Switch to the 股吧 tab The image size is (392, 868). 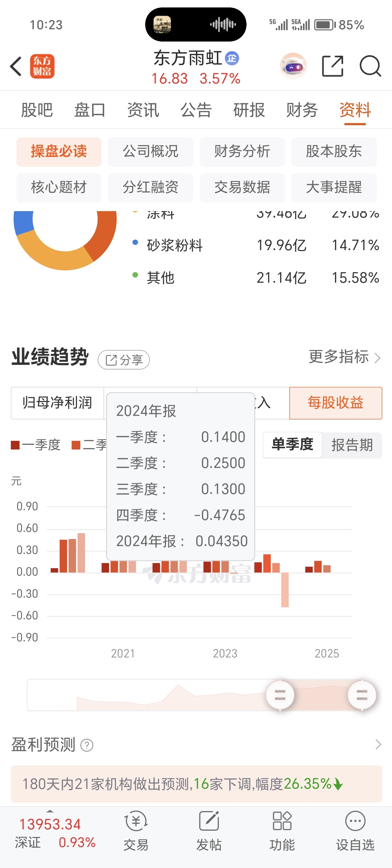pyautogui.click(x=37, y=110)
